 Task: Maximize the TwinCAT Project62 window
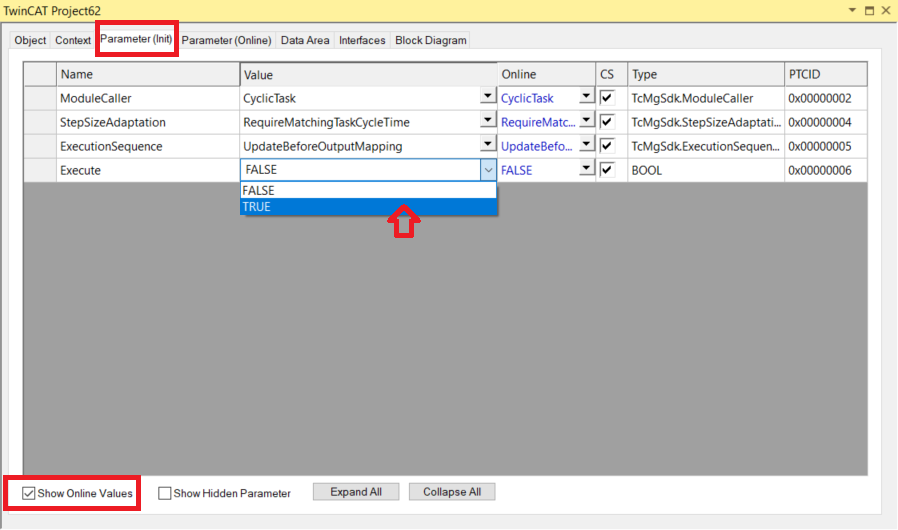pyautogui.click(x=869, y=10)
